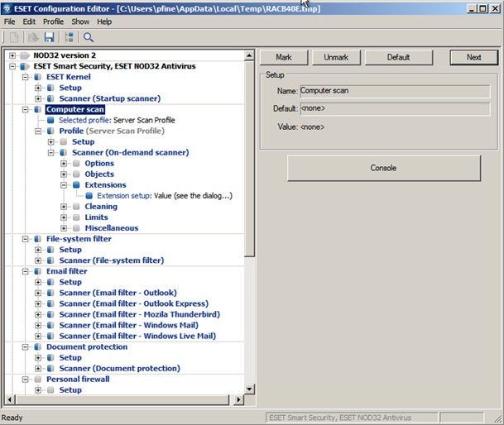Viewport: 504px width, 425px height.
Task: Click the gray icon beside Miscellaneous
Action: (x=76, y=228)
